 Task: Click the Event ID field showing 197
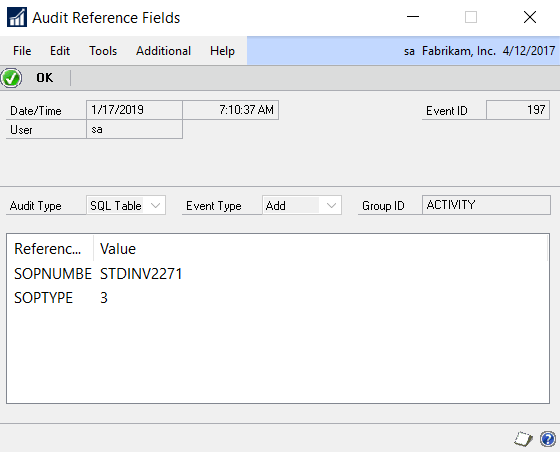[518, 110]
